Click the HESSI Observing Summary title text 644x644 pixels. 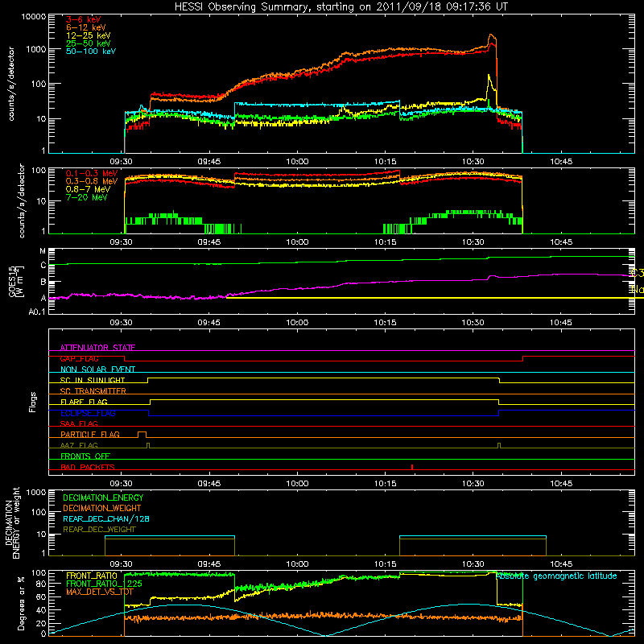(x=341, y=7)
